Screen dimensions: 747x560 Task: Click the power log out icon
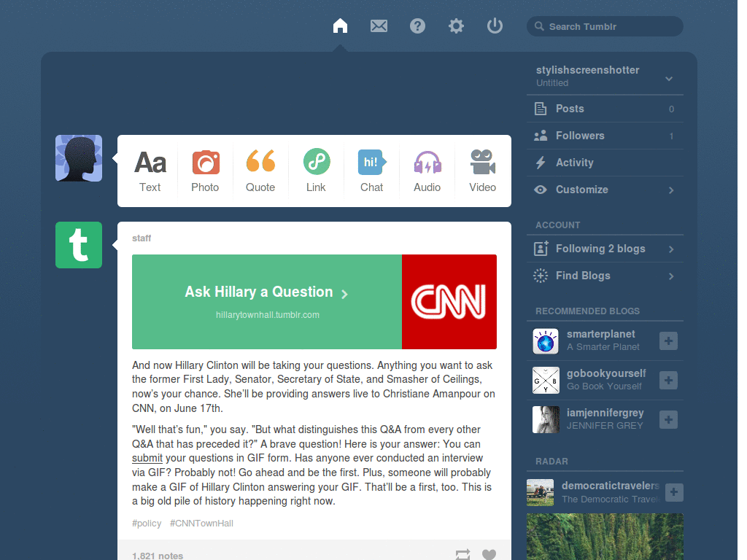(495, 26)
